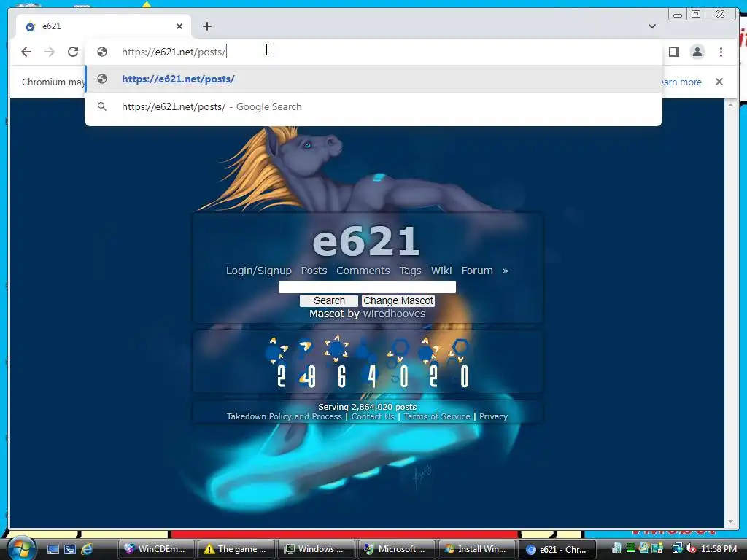Open the Comments link
Viewport: 747px width, 560px height.
tap(363, 271)
